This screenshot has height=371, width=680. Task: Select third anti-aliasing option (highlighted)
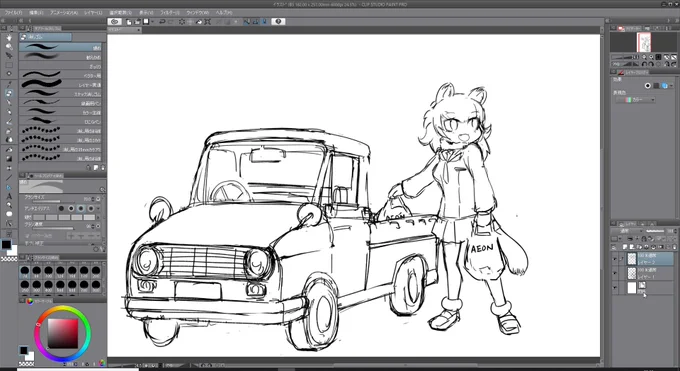point(81,209)
